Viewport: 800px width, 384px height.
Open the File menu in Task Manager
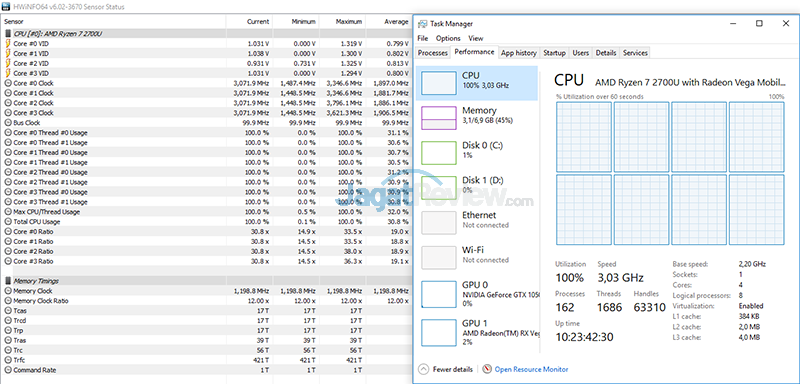(x=422, y=38)
